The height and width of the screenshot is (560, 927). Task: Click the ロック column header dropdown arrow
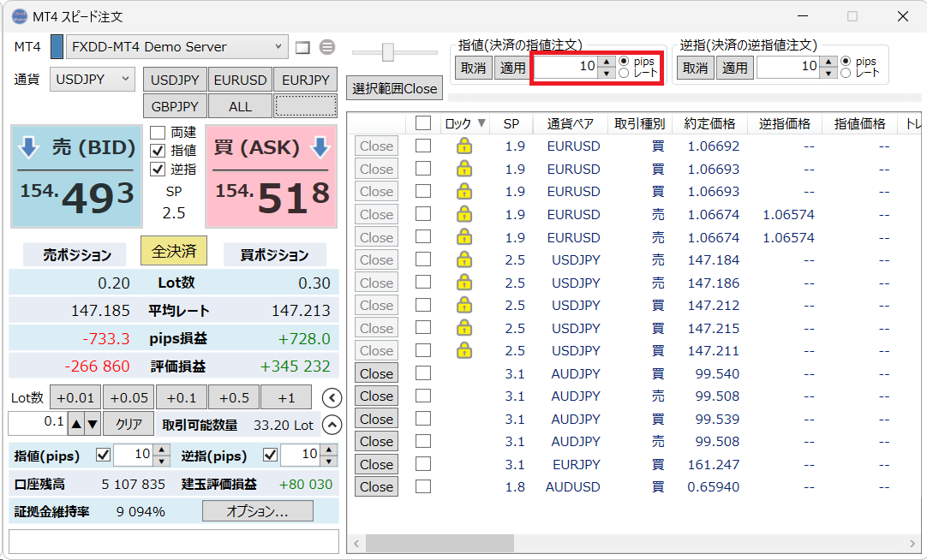[481, 123]
